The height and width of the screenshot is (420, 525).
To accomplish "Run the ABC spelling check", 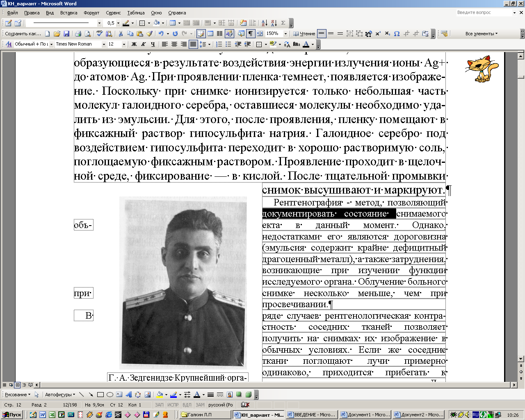I will click(x=99, y=34).
